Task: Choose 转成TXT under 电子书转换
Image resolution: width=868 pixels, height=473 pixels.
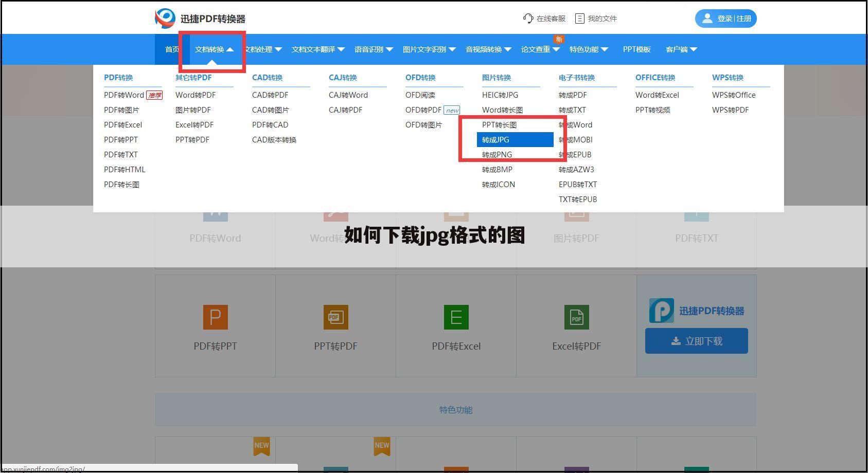Action: pos(573,110)
